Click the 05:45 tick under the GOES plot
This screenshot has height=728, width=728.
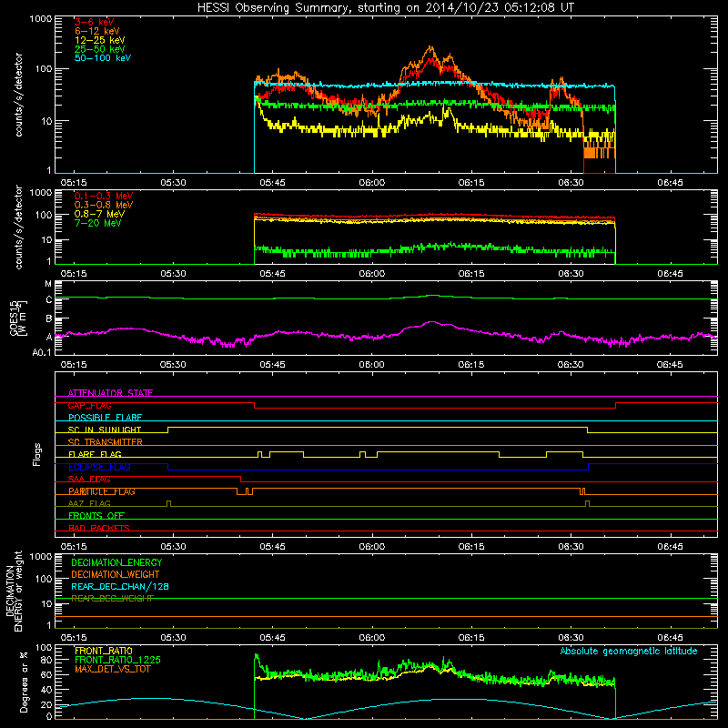coord(272,365)
